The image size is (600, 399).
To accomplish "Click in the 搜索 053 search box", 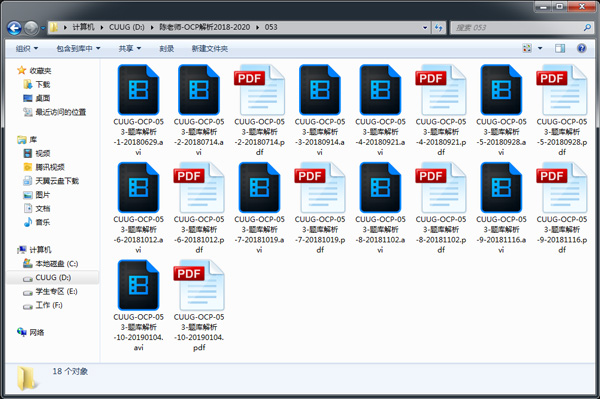I will coord(518,28).
